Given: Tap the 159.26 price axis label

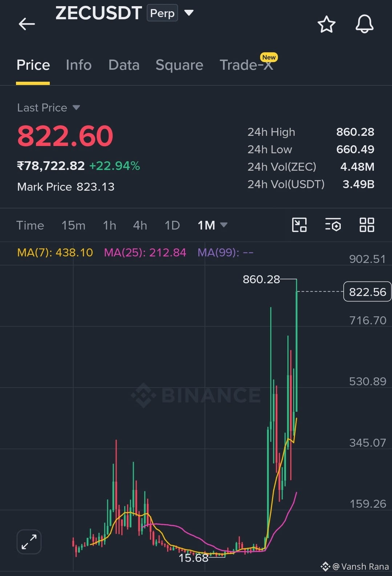Looking at the screenshot, I should click(368, 504).
